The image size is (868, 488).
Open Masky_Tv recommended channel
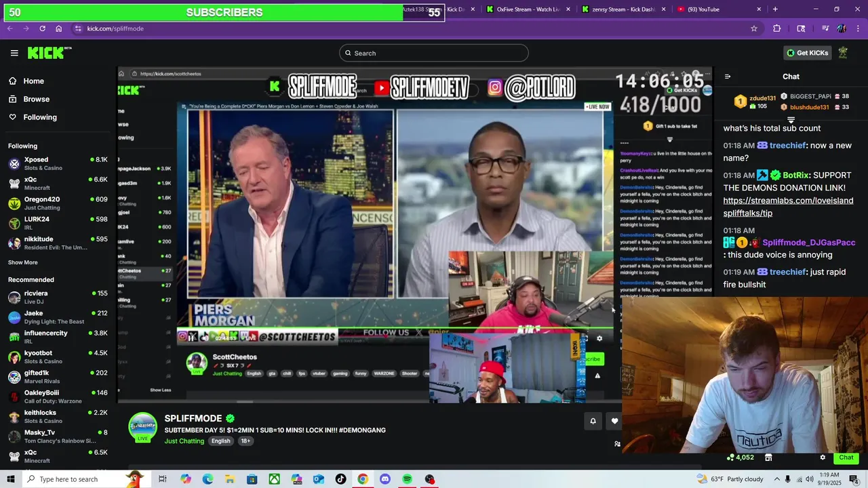pos(58,436)
